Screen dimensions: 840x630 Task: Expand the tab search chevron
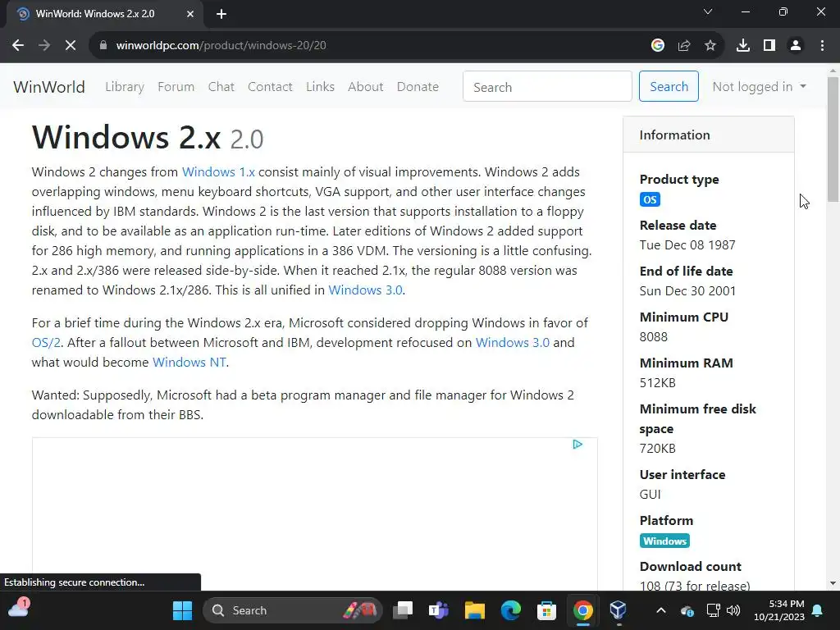pyautogui.click(x=708, y=11)
